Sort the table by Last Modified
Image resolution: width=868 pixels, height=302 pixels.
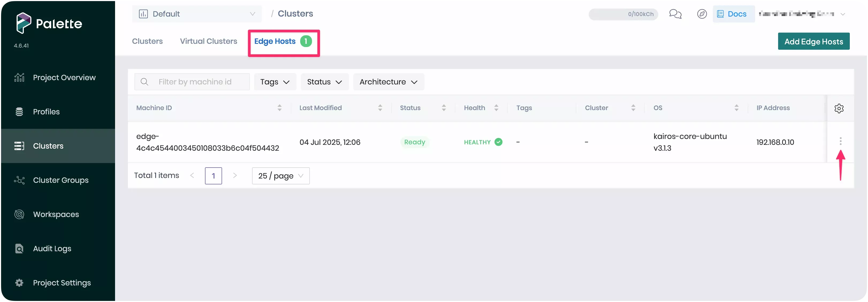coord(380,108)
